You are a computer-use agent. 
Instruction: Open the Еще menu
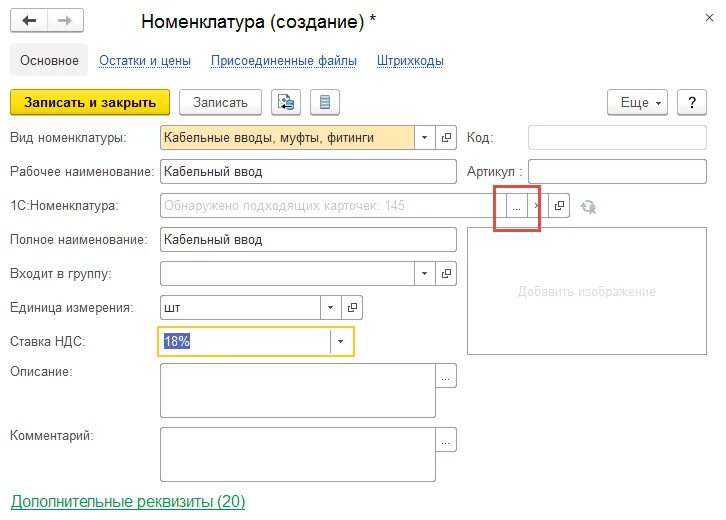(637, 102)
